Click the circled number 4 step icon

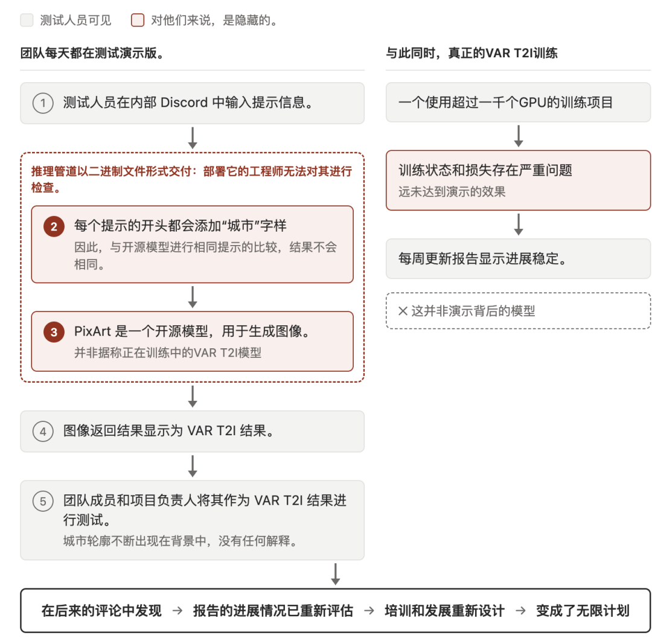pyautogui.click(x=43, y=432)
